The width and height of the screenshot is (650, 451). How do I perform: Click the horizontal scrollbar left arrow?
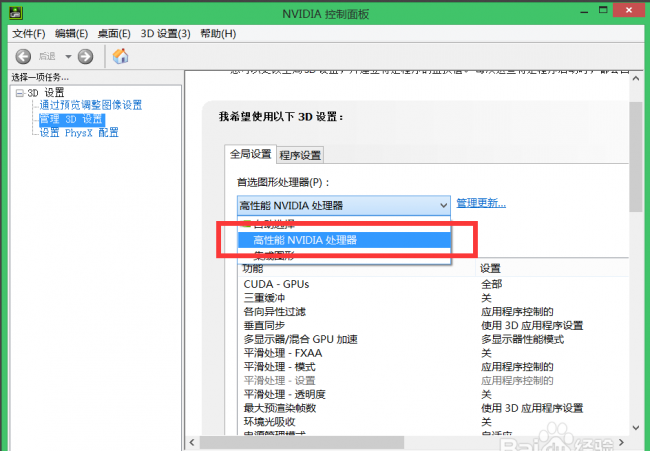tap(192, 442)
